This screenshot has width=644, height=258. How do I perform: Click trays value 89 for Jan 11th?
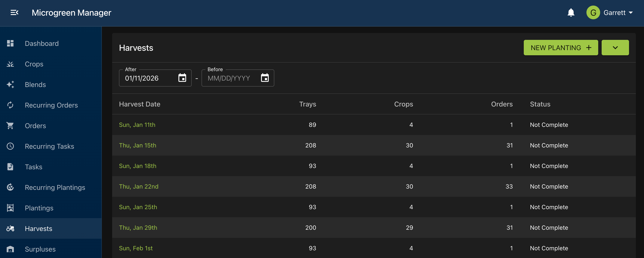[x=312, y=125]
